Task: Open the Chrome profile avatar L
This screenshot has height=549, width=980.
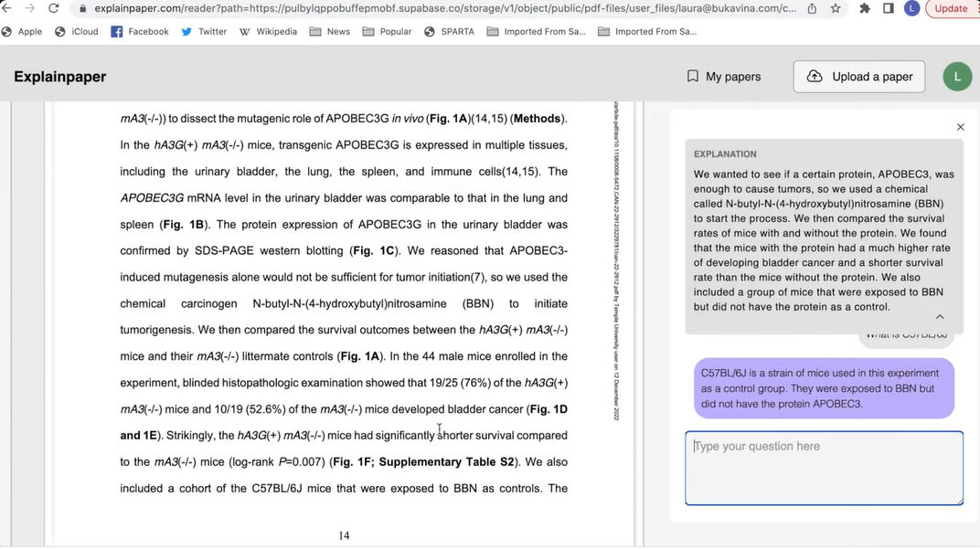Action: click(x=911, y=8)
